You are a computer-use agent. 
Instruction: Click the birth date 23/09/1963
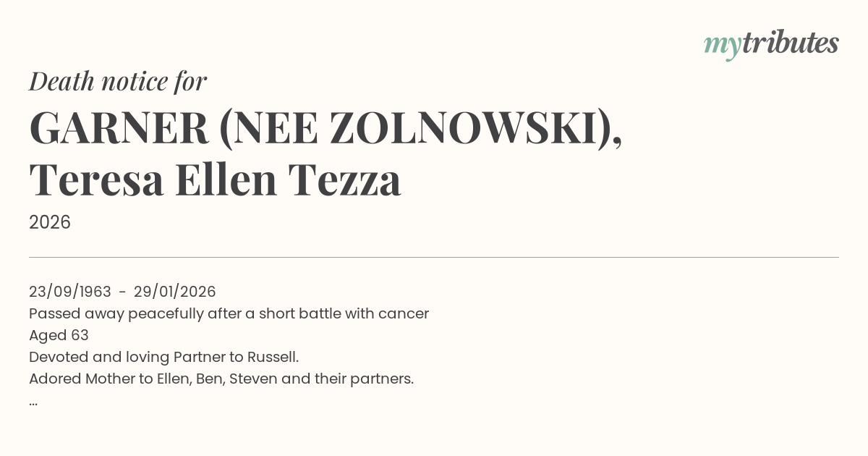pyautogui.click(x=70, y=292)
